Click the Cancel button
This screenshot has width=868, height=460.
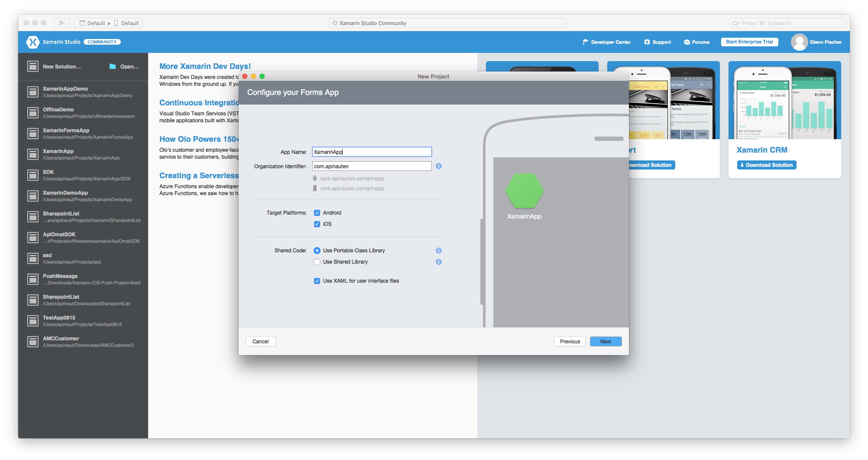pyautogui.click(x=260, y=342)
